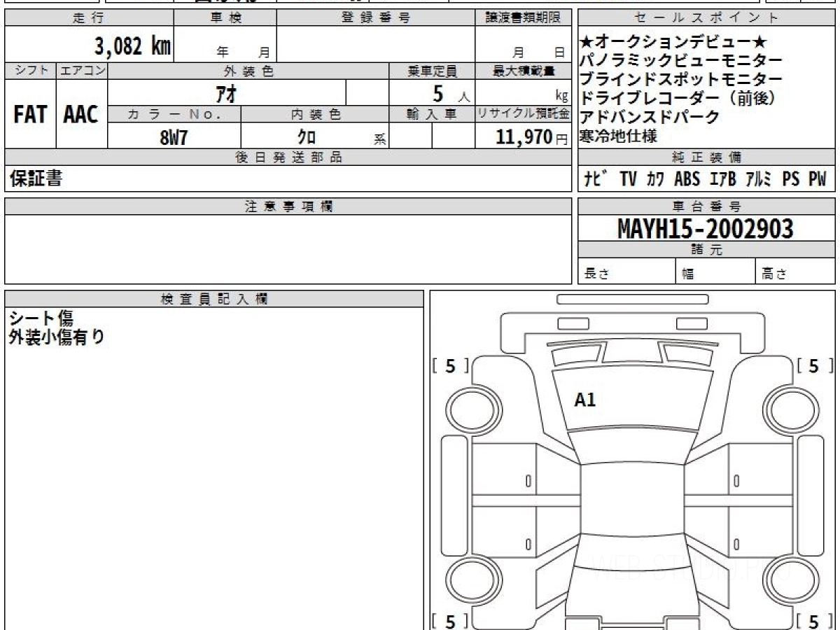Click the アオ exterior color value
The height and width of the screenshot is (630, 840).
(x=227, y=93)
